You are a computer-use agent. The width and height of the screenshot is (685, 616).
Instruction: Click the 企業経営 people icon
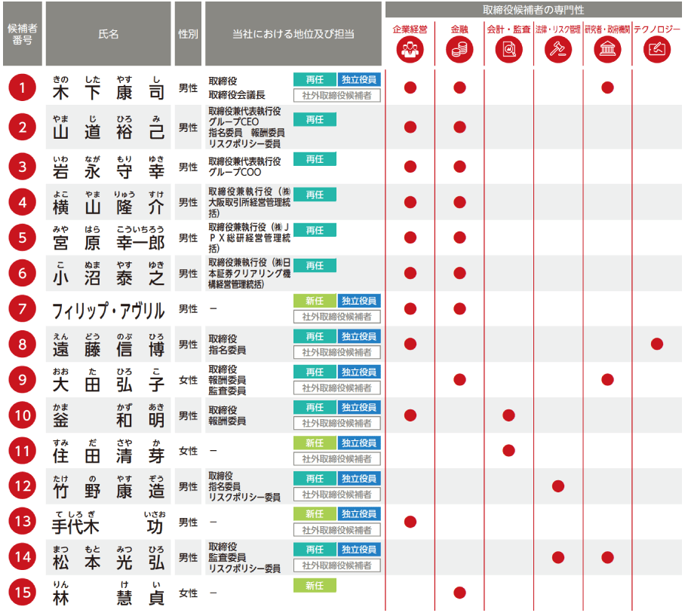click(x=410, y=50)
